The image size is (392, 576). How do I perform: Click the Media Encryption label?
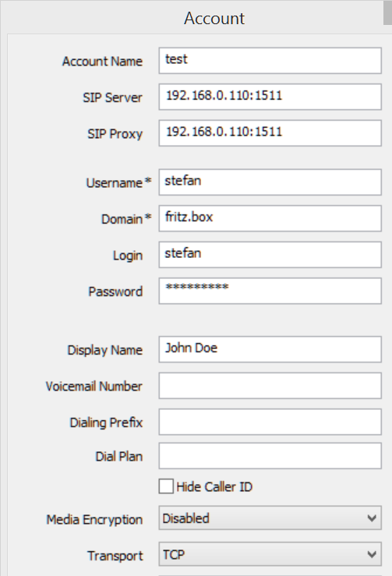tap(94, 519)
